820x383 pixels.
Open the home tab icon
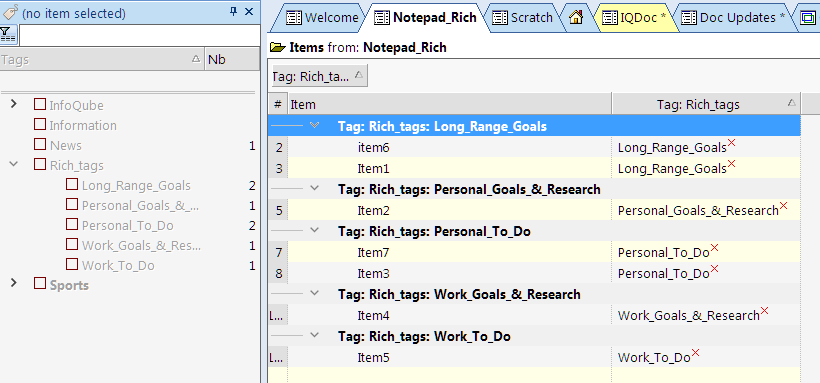tap(576, 18)
